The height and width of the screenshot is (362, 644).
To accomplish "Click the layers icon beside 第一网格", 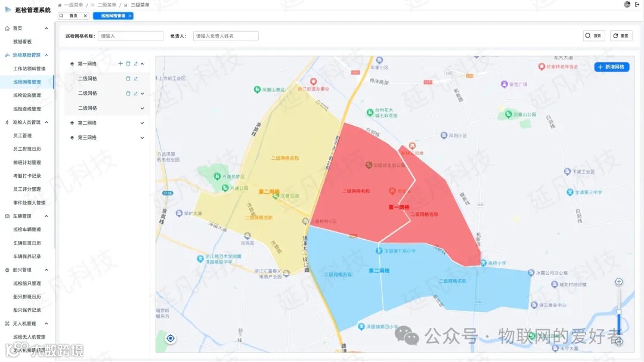I will pos(72,64).
